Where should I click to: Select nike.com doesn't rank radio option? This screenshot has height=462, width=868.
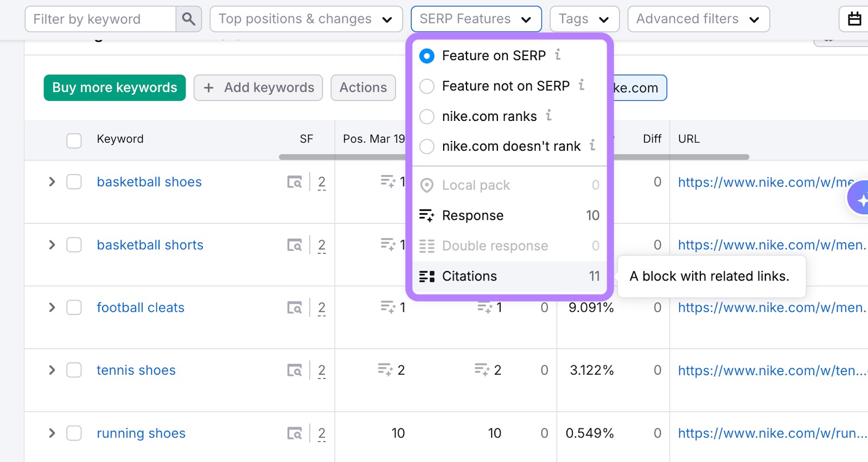point(427,146)
